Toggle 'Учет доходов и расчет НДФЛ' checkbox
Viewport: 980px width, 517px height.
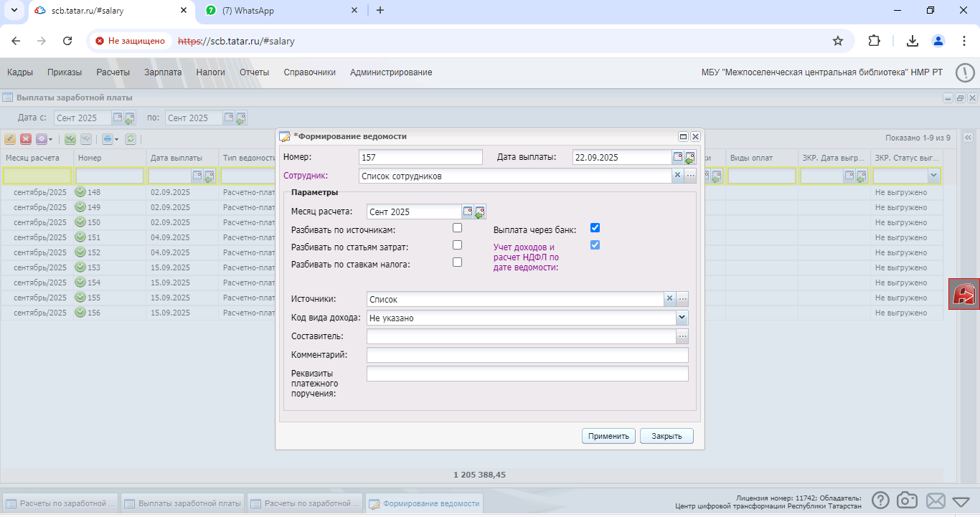[595, 245]
